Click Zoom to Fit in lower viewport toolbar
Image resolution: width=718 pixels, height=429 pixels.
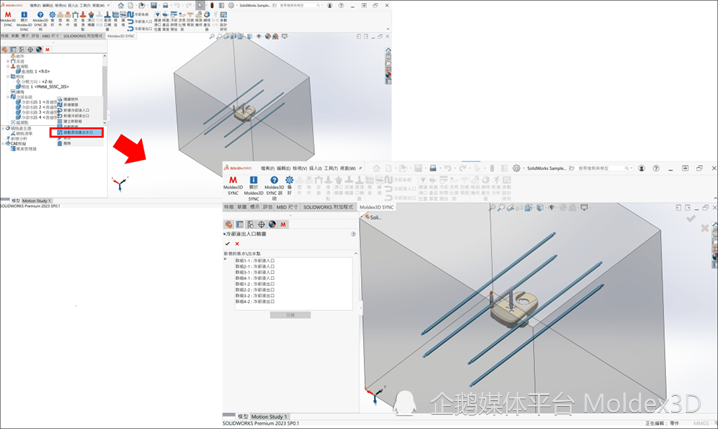[x=492, y=208]
